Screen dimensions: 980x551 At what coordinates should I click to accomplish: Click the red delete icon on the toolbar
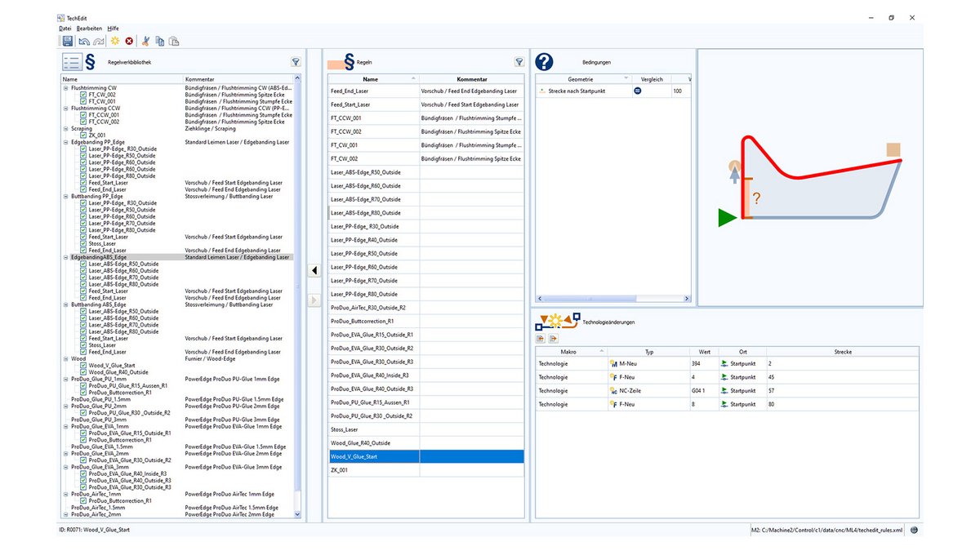(x=129, y=40)
